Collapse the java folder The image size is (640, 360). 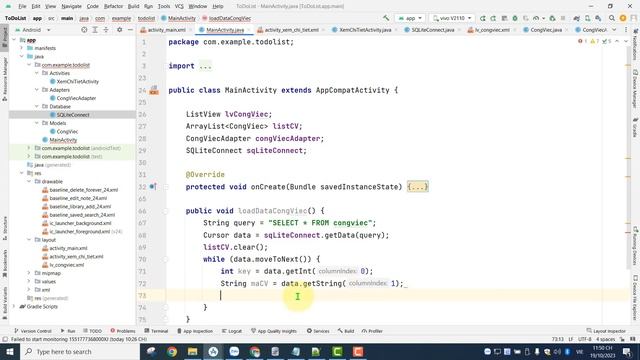pyautogui.click(x=22, y=56)
